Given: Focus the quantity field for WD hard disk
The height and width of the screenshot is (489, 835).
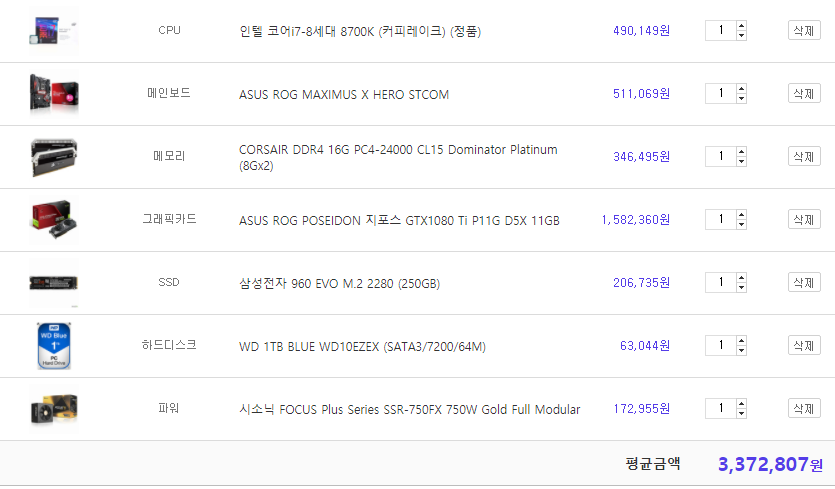Looking at the screenshot, I should pos(721,346).
